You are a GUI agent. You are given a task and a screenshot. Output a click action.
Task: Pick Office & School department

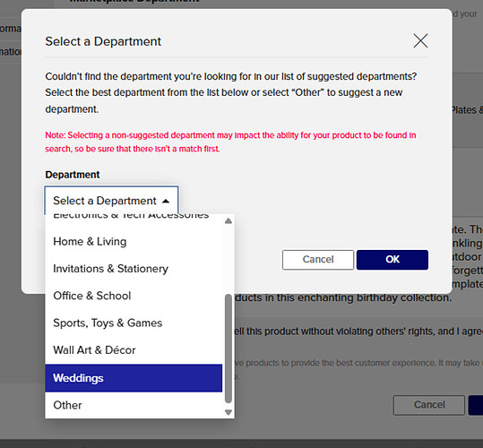tap(134, 296)
